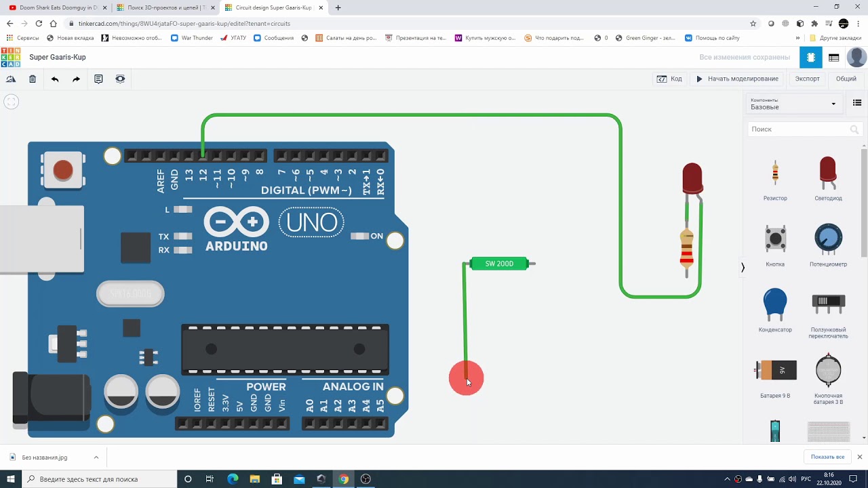Collapse the components panel arrow

pyautogui.click(x=743, y=268)
